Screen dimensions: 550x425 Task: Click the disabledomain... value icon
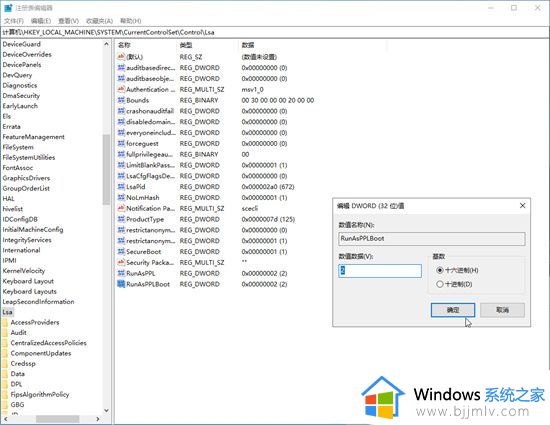121,122
